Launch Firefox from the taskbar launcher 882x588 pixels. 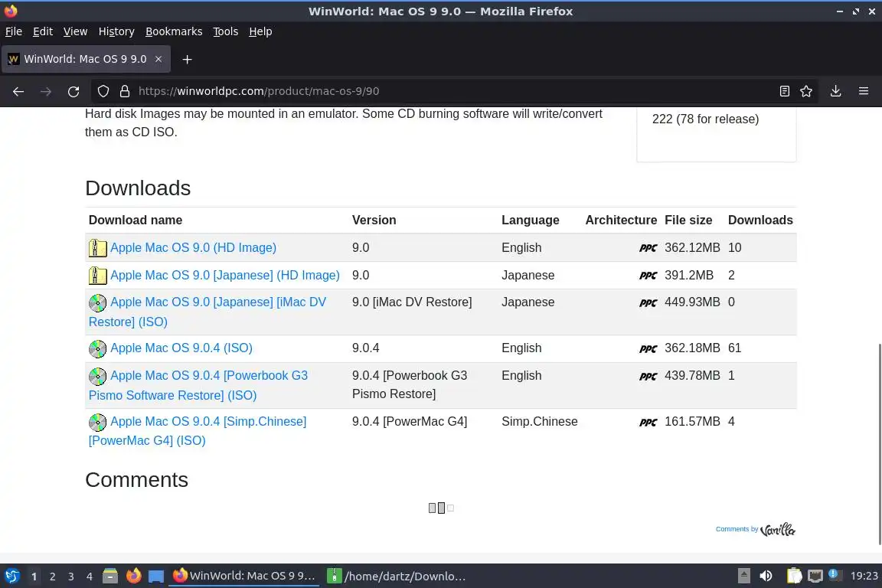133,577
